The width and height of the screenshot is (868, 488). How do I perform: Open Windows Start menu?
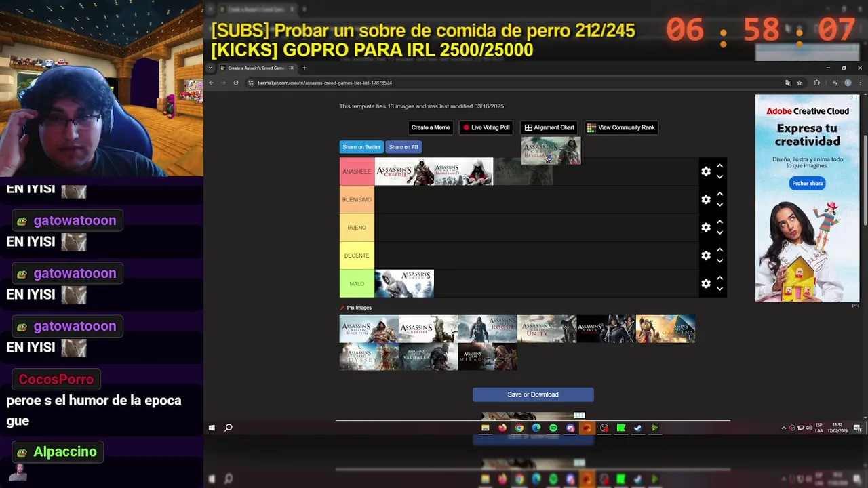tap(212, 428)
